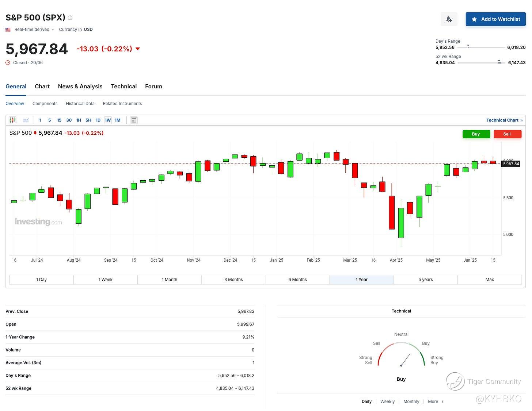Select Monthly technical timeframe
Screen dimensions: 532x411
pyautogui.click(x=411, y=402)
